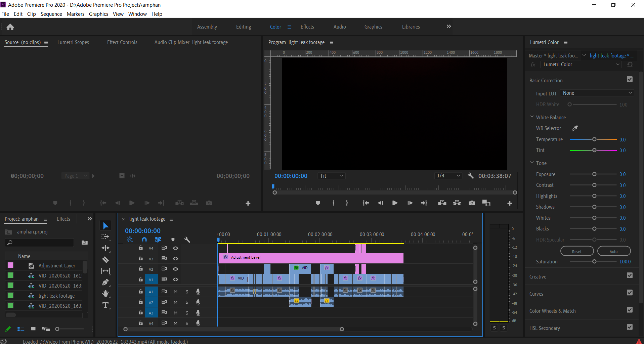Image resolution: width=644 pixels, height=344 pixels.
Task: Click the Reset tone button
Action: click(x=577, y=251)
